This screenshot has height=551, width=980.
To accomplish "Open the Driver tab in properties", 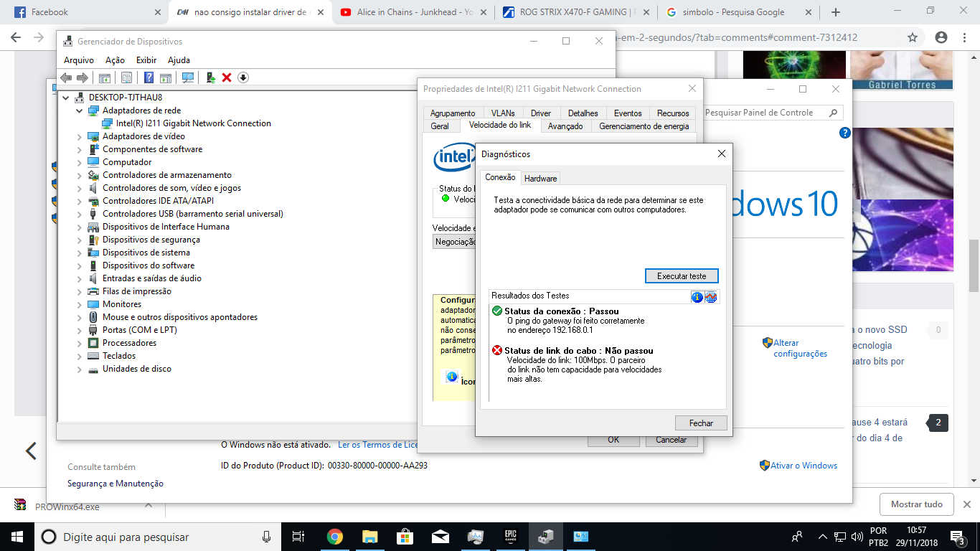I will 541,113.
